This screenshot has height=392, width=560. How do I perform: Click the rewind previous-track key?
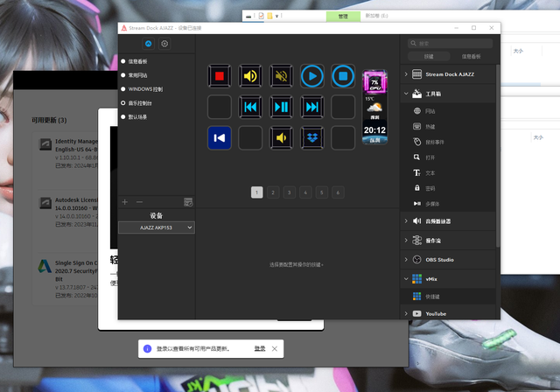point(250,107)
